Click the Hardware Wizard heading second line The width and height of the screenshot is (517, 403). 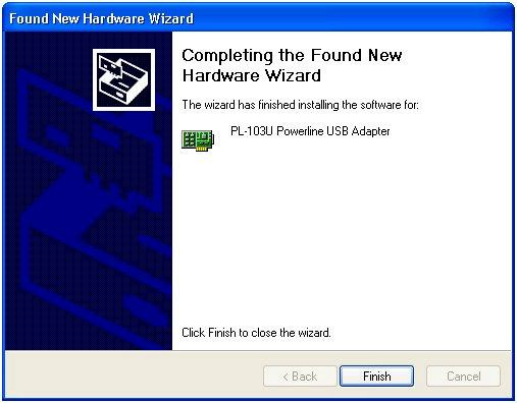[x=252, y=75]
